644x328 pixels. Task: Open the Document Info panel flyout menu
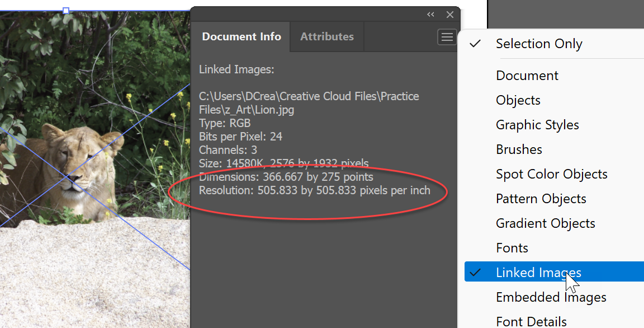pyautogui.click(x=446, y=36)
